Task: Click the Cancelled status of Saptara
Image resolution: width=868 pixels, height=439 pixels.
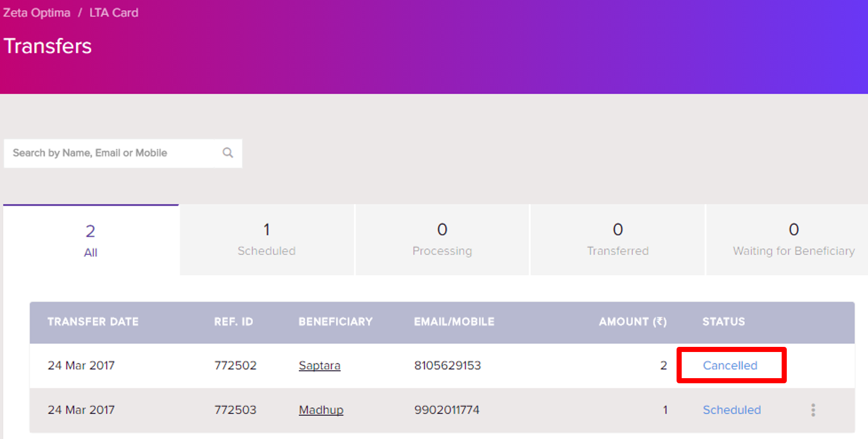Action: coord(730,366)
